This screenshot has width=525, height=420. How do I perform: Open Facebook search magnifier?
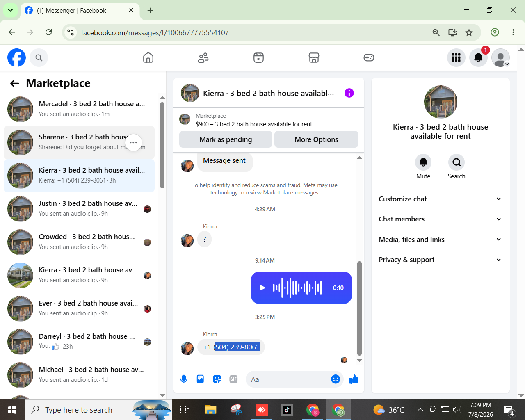point(39,58)
